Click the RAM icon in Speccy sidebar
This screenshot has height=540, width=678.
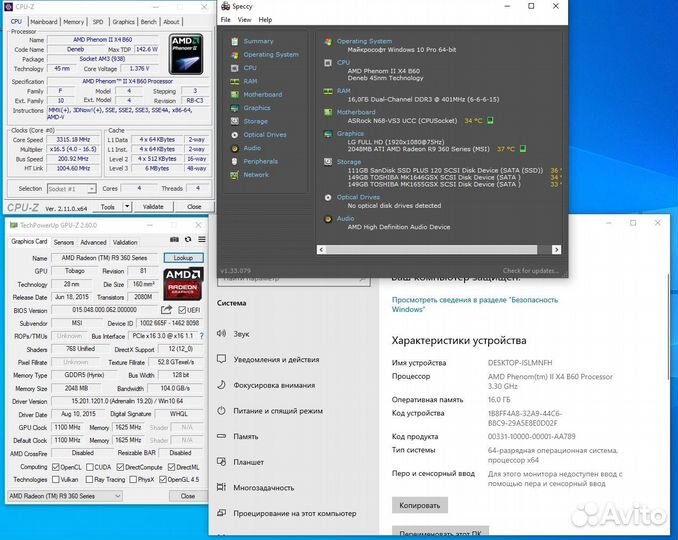[x=234, y=81]
